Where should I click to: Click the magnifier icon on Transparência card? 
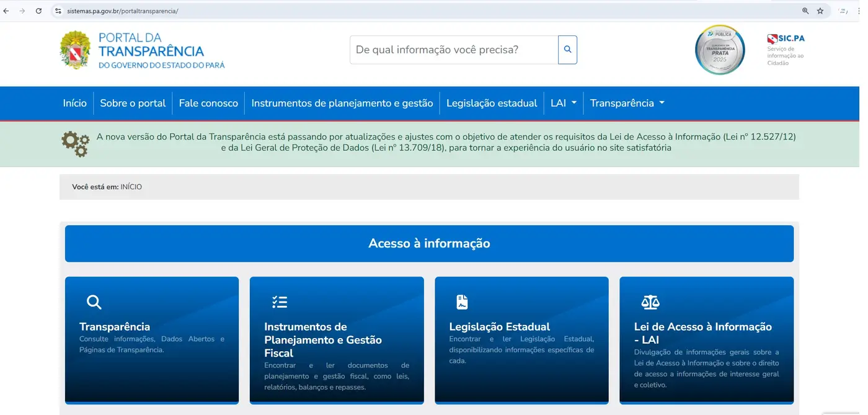point(94,302)
